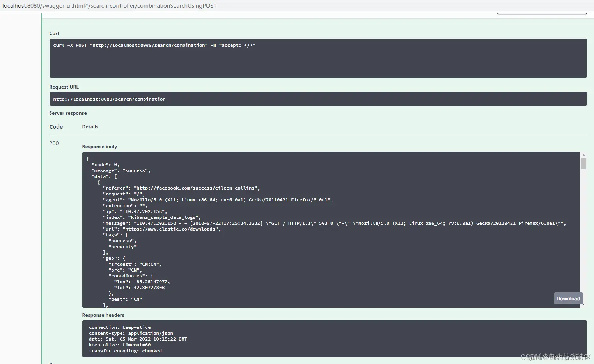
Task: Click the response body vertical scrollbar thumb
Action: (x=583, y=163)
